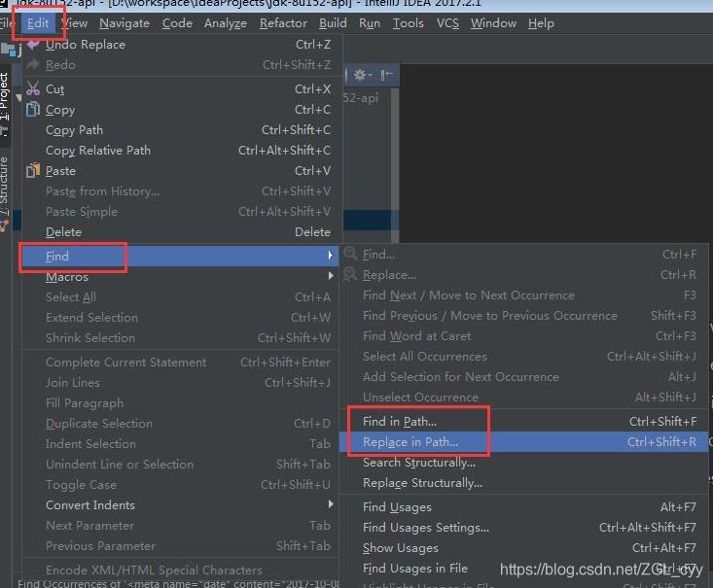Choose Replace Structurally…
The height and width of the screenshot is (588, 713).
point(524,483)
